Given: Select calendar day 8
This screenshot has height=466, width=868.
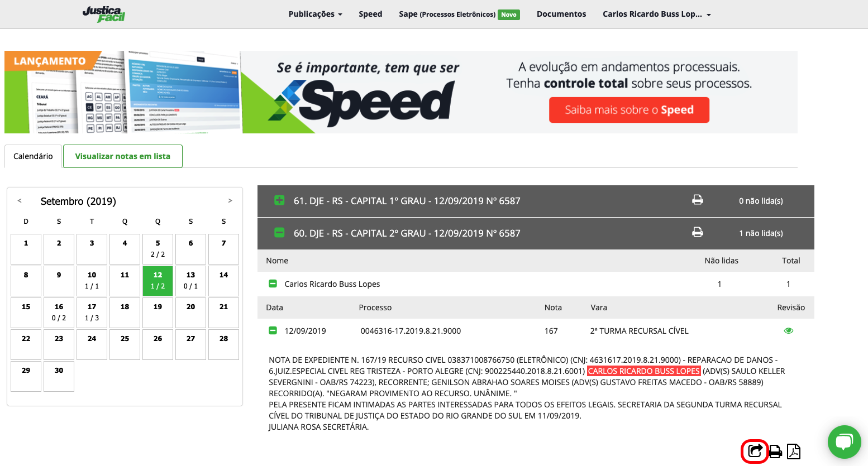Looking at the screenshot, I should tap(26, 281).
